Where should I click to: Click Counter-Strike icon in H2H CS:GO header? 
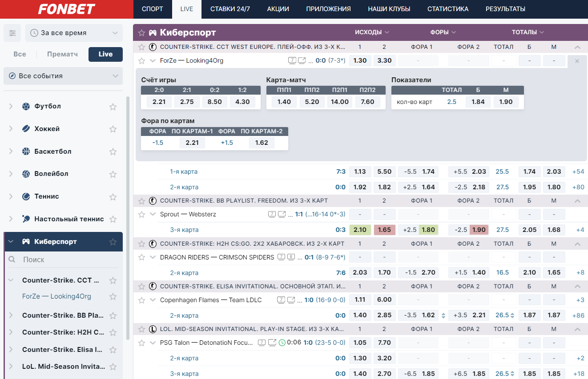[x=153, y=243]
